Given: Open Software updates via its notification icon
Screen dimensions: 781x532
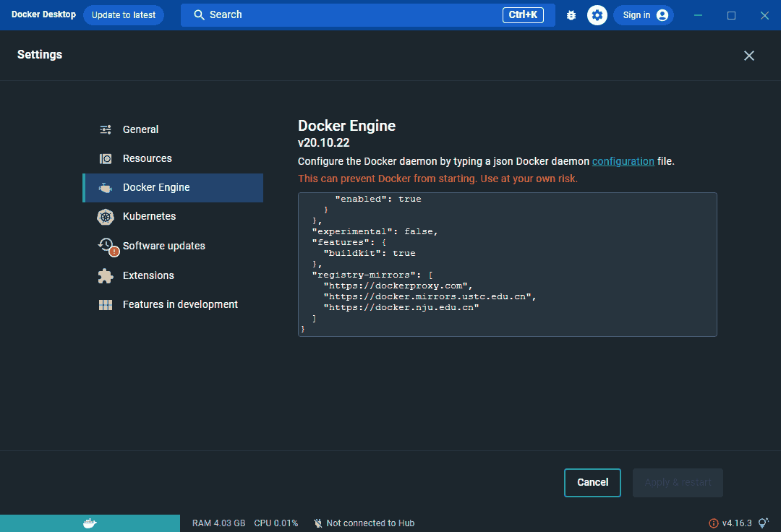Looking at the screenshot, I should (x=105, y=246).
